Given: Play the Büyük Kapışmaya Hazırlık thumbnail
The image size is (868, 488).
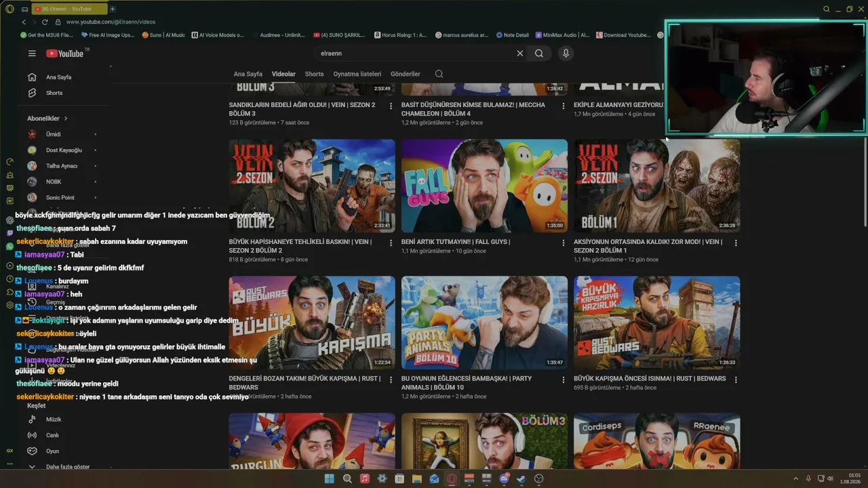Looking at the screenshot, I should tap(656, 323).
